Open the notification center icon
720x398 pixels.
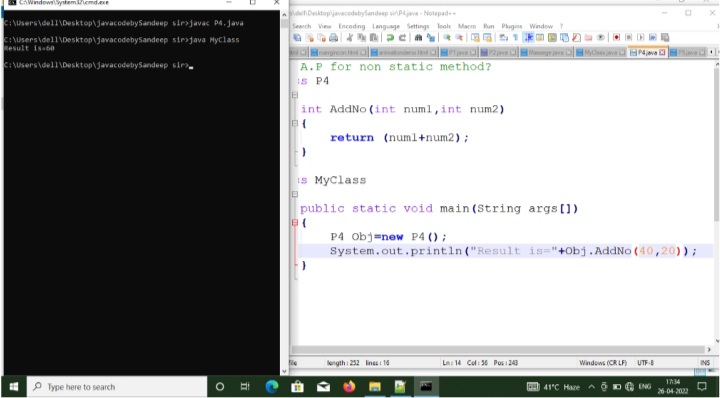coord(702,387)
